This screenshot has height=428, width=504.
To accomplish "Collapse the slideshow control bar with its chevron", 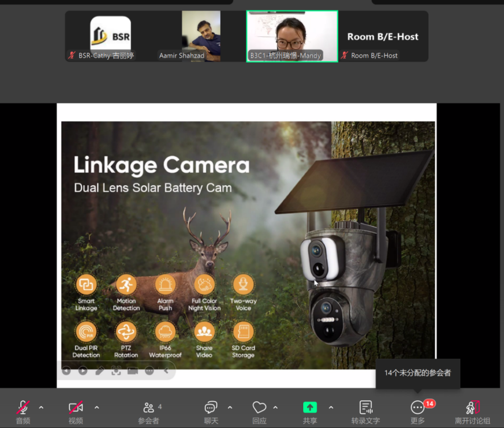I will click(166, 371).
